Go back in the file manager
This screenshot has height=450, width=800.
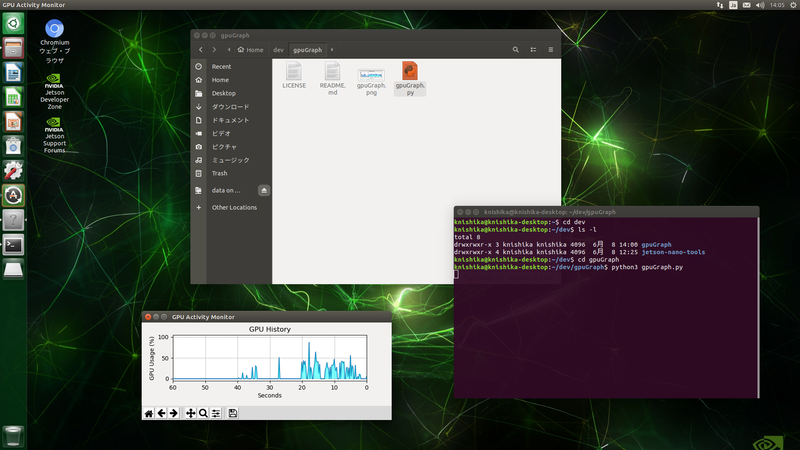point(201,49)
